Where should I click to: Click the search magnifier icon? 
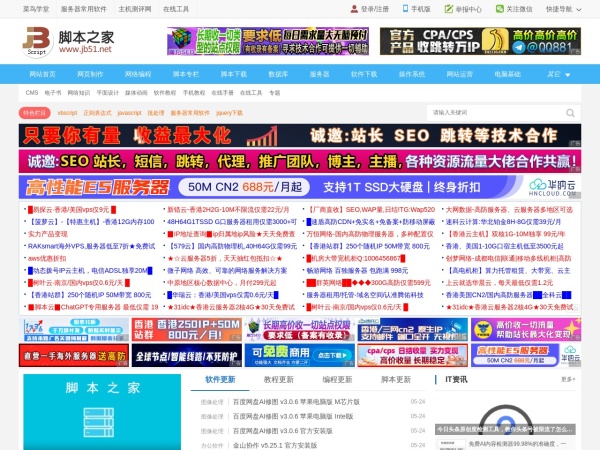pos(570,113)
